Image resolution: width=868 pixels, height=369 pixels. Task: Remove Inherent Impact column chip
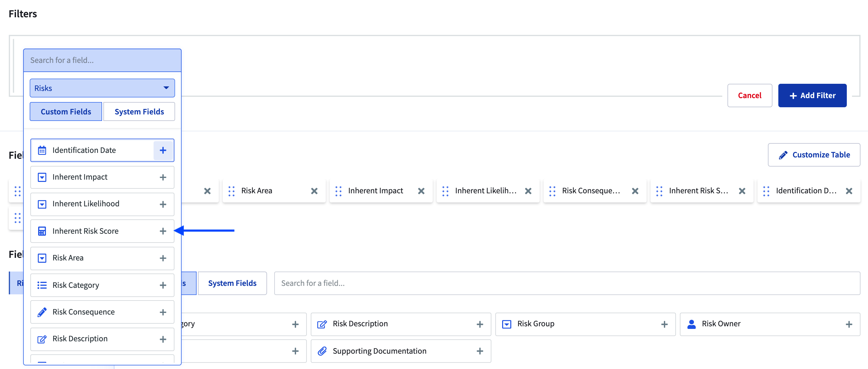[421, 191]
